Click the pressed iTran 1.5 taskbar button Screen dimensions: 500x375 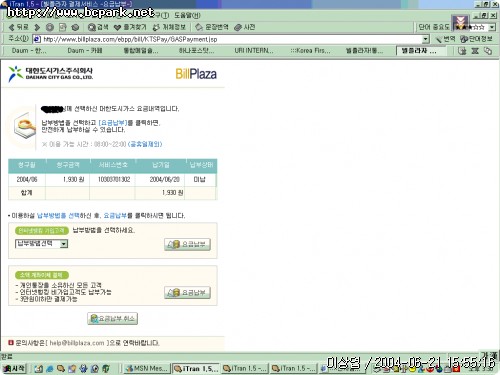point(196,369)
